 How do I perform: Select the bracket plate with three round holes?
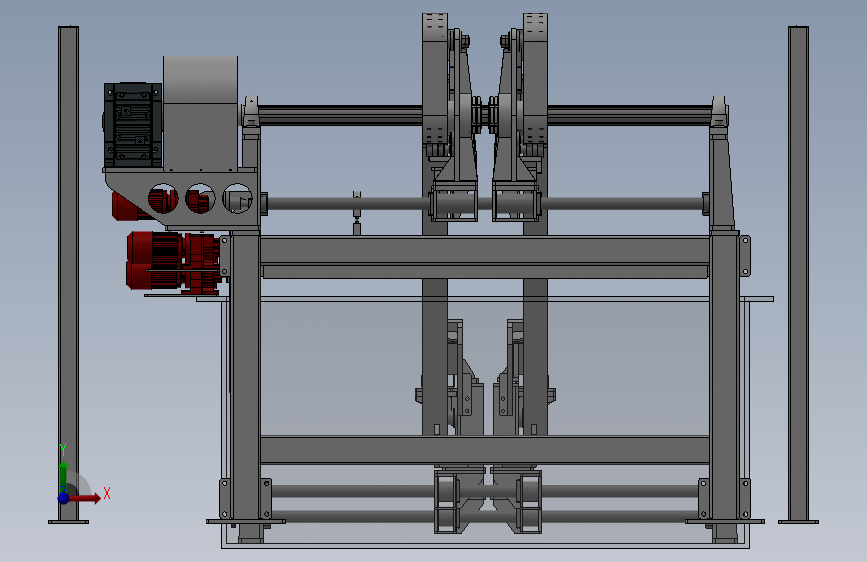[182, 198]
